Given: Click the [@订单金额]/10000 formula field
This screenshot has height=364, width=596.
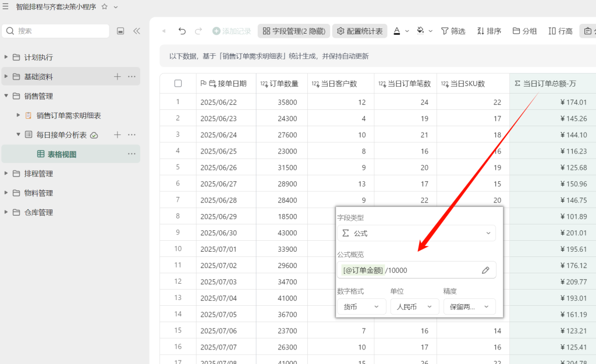Looking at the screenshot, I should click(417, 270).
